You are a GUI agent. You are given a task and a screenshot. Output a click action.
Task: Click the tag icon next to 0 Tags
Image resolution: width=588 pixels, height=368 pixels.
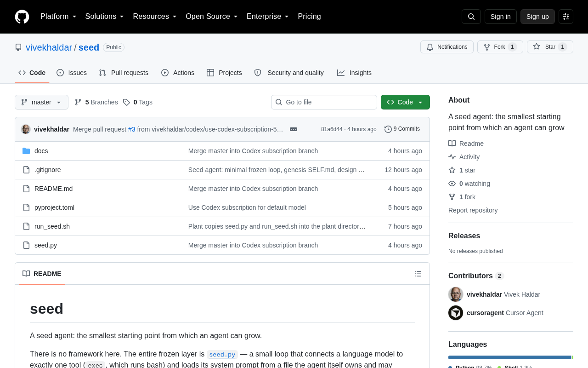coord(126,102)
